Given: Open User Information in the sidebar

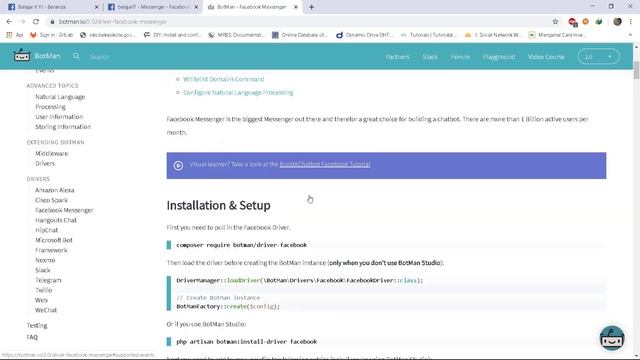Looking at the screenshot, I should click(59, 117).
